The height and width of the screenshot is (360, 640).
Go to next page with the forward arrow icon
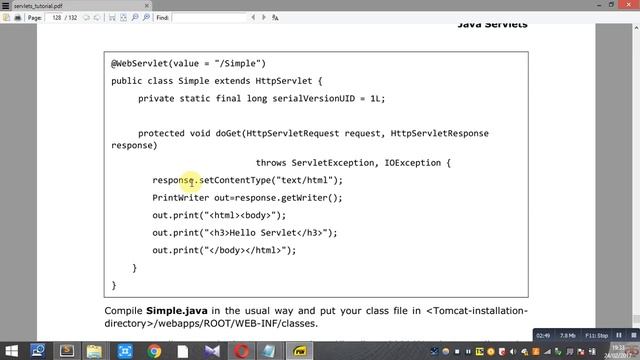(x=97, y=18)
